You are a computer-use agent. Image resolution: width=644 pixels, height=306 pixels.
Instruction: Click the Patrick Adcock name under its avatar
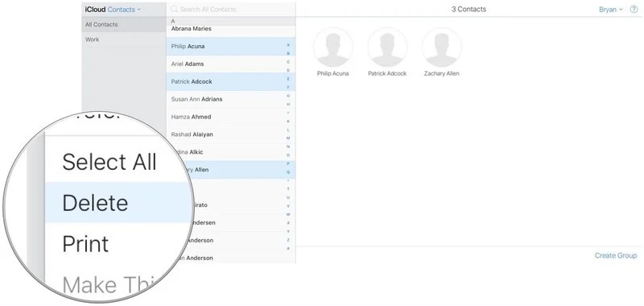point(387,73)
